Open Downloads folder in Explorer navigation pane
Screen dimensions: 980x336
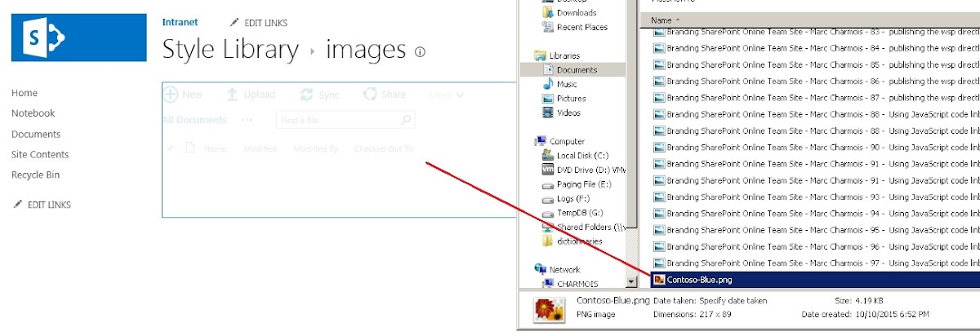[x=576, y=13]
